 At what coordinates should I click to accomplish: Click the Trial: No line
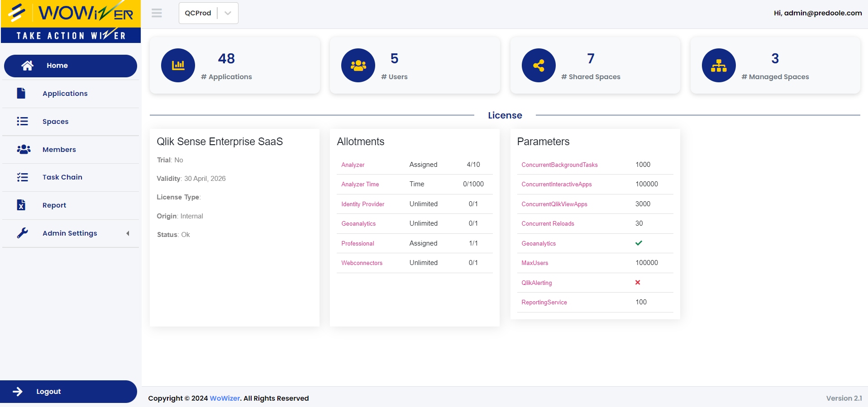[x=170, y=160]
